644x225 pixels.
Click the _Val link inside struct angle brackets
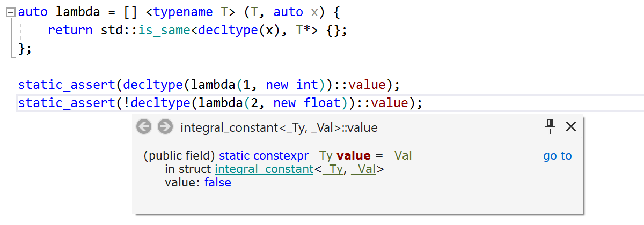point(363,169)
